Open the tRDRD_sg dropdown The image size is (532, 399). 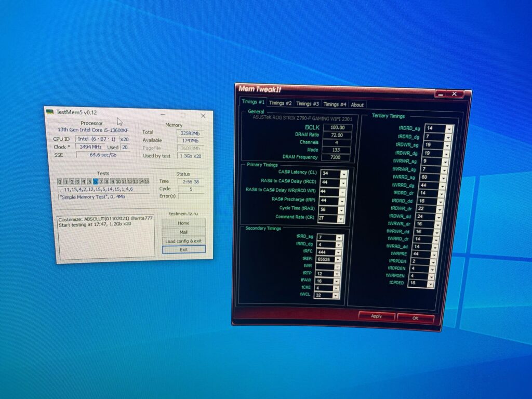tap(449, 129)
